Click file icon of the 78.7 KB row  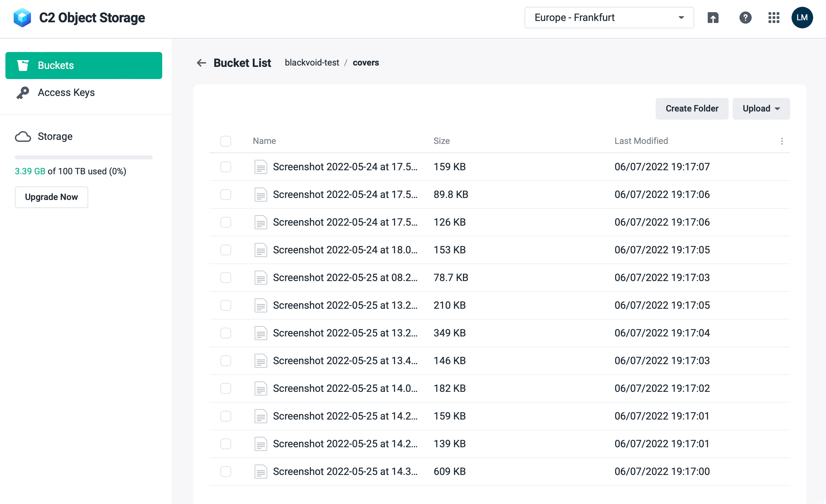pos(261,278)
